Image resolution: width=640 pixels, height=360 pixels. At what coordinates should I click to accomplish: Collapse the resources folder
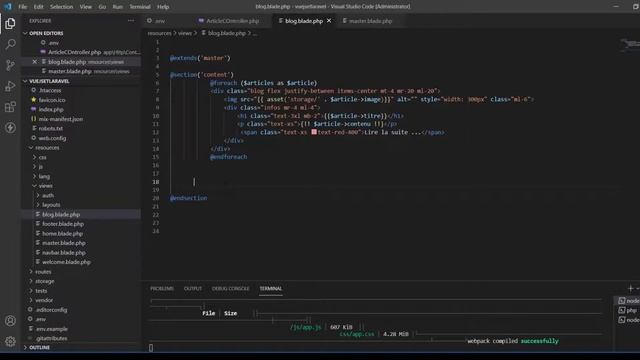47,147
